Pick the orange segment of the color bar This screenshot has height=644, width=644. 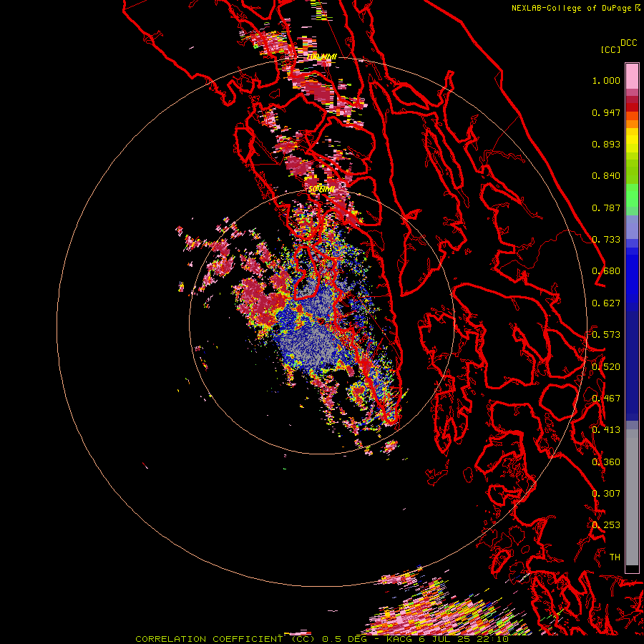coord(632,123)
